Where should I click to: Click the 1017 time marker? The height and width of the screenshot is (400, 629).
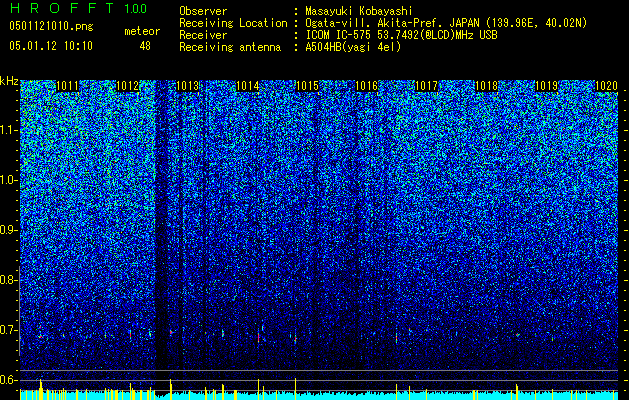[427, 86]
